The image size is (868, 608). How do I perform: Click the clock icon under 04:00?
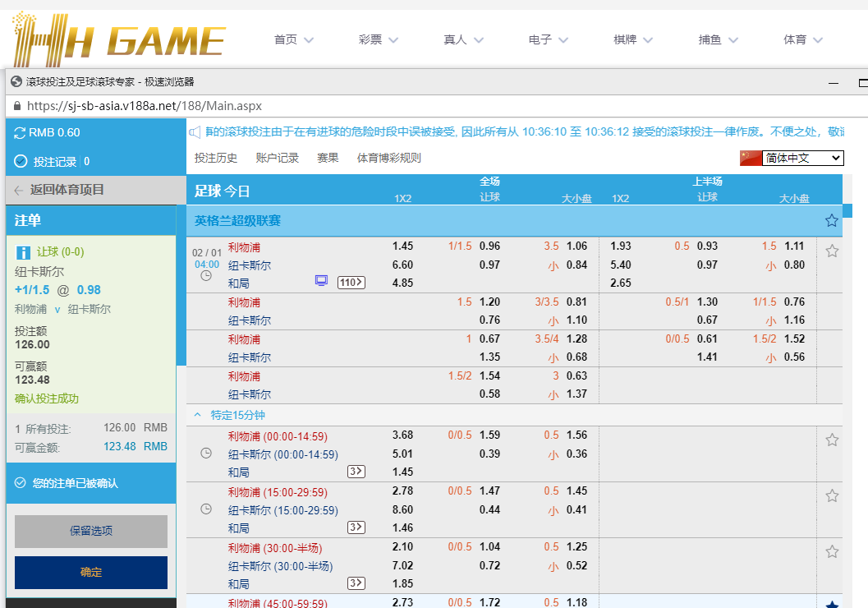click(206, 277)
